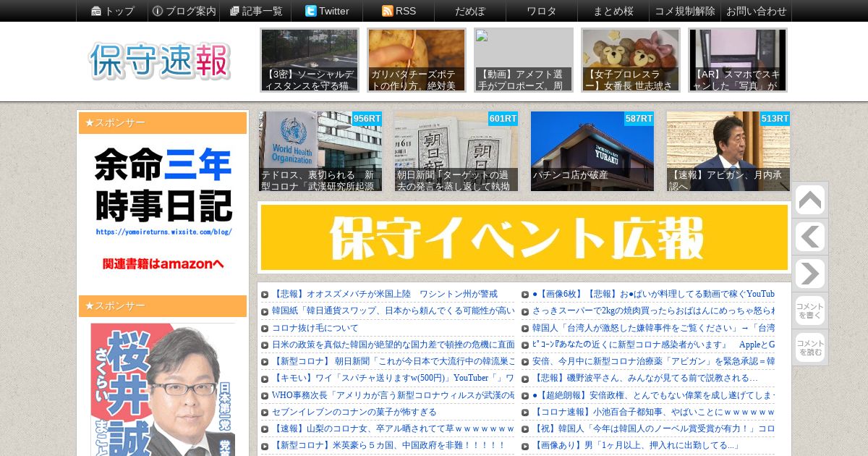The image size is (868, 456).
Task: Open お問い合わせ contact nav item
Action: point(756,11)
